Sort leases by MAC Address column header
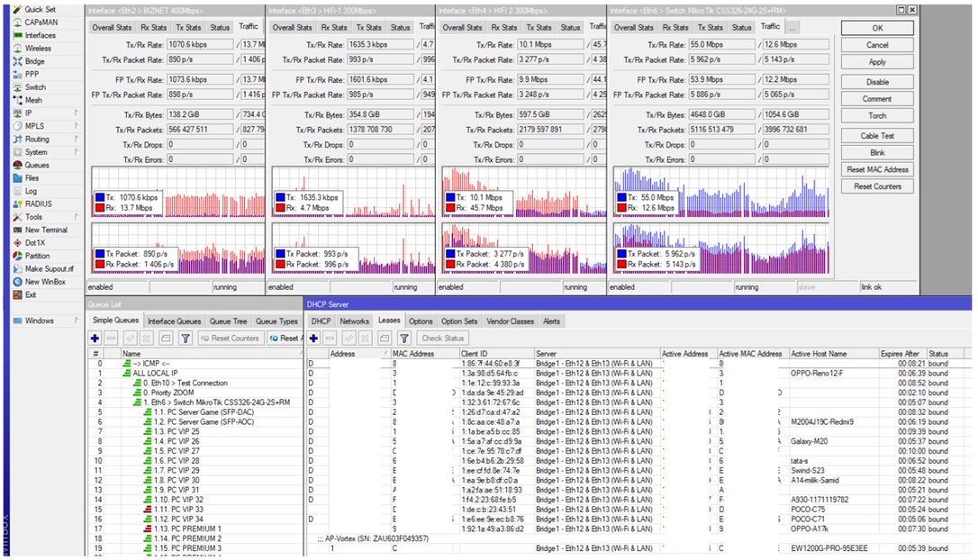 coord(425,354)
